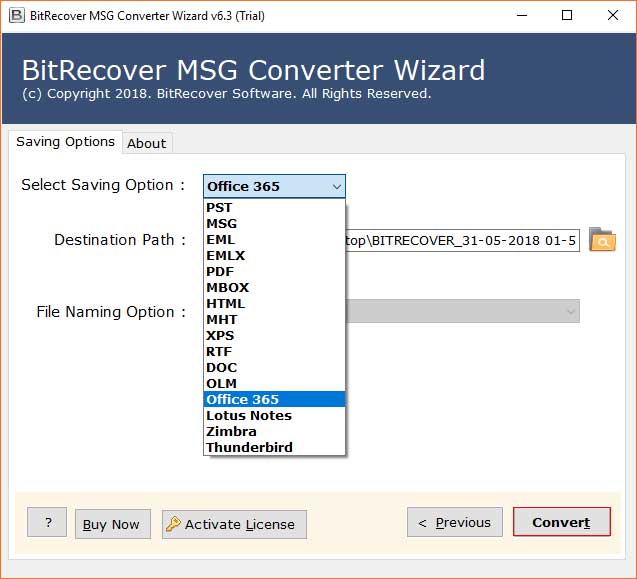Image resolution: width=637 pixels, height=579 pixels.
Task: Close the MSG Converter Wizard window
Action: [x=613, y=15]
